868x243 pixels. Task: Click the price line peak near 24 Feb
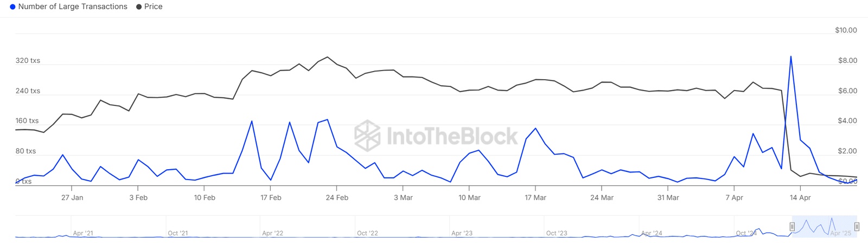click(x=327, y=57)
